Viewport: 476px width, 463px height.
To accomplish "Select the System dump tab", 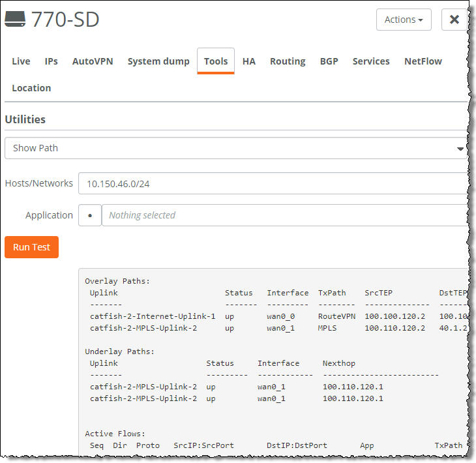I will pos(158,61).
